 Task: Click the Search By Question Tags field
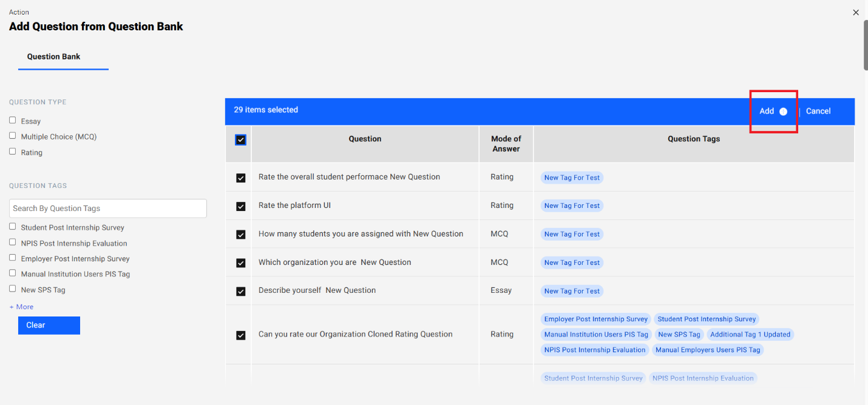(x=108, y=209)
